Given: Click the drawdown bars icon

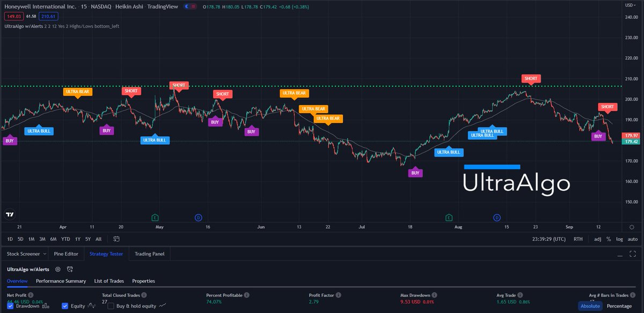Looking at the screenshot, I should pyautogui.click(x=46, y=306).
